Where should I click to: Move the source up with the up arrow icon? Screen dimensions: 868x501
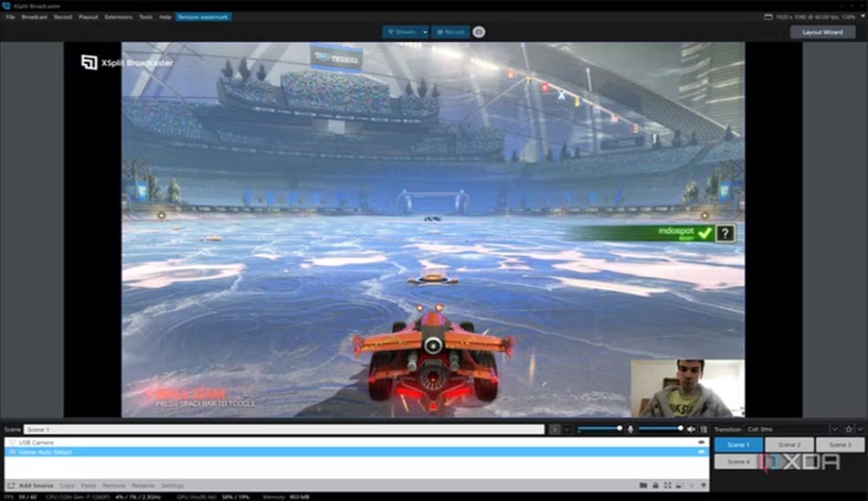pyautogui.click(x=704, y=485)
